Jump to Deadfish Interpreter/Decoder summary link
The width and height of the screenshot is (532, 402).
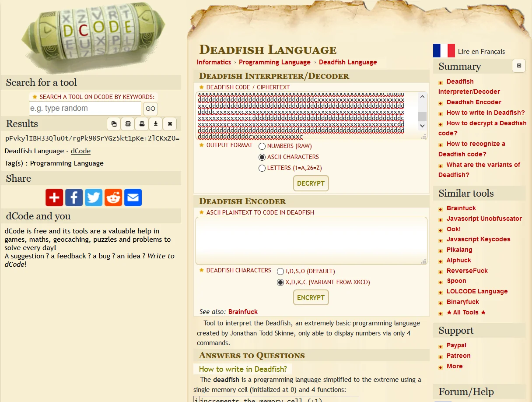click(469, 87)
